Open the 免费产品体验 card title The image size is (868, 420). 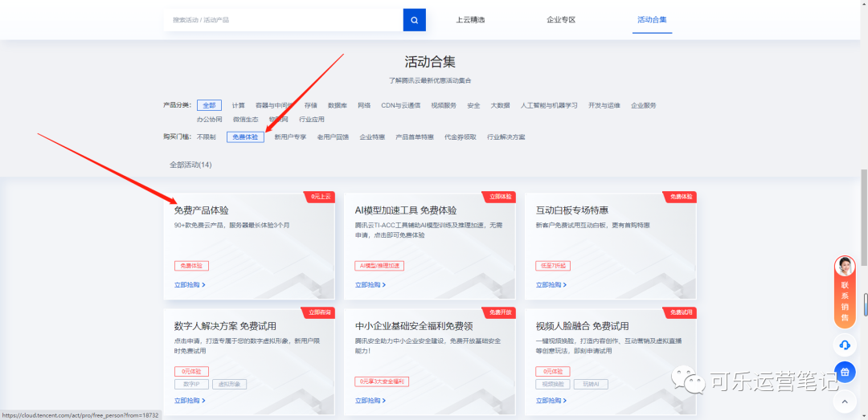coord(201,210)
